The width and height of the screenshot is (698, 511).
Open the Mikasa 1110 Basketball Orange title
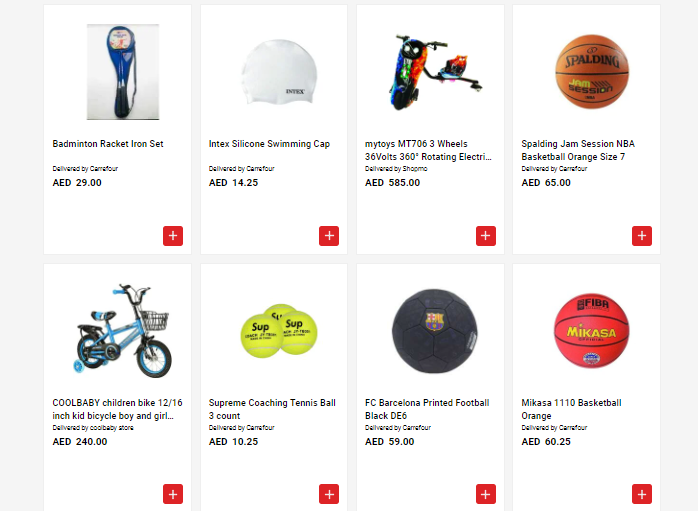coord(572,409)
